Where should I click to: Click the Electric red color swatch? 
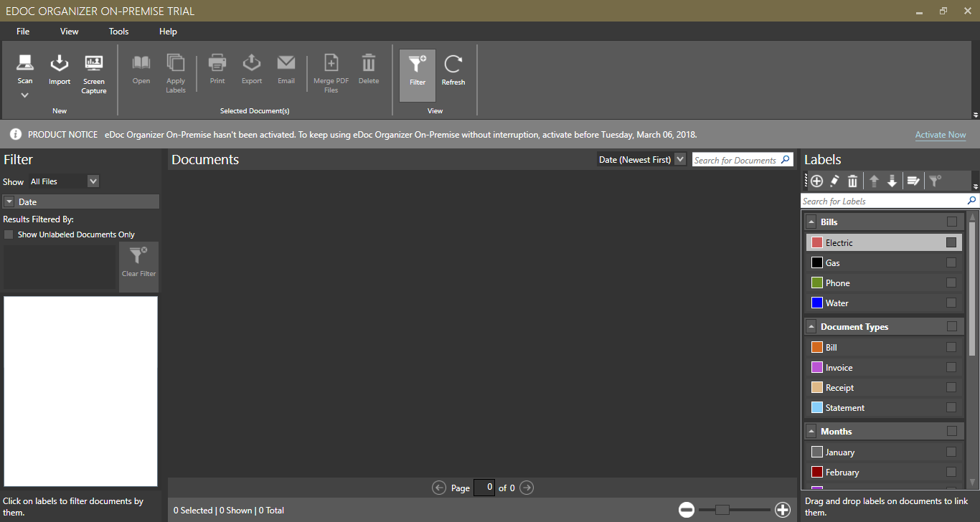pos(816,242)
